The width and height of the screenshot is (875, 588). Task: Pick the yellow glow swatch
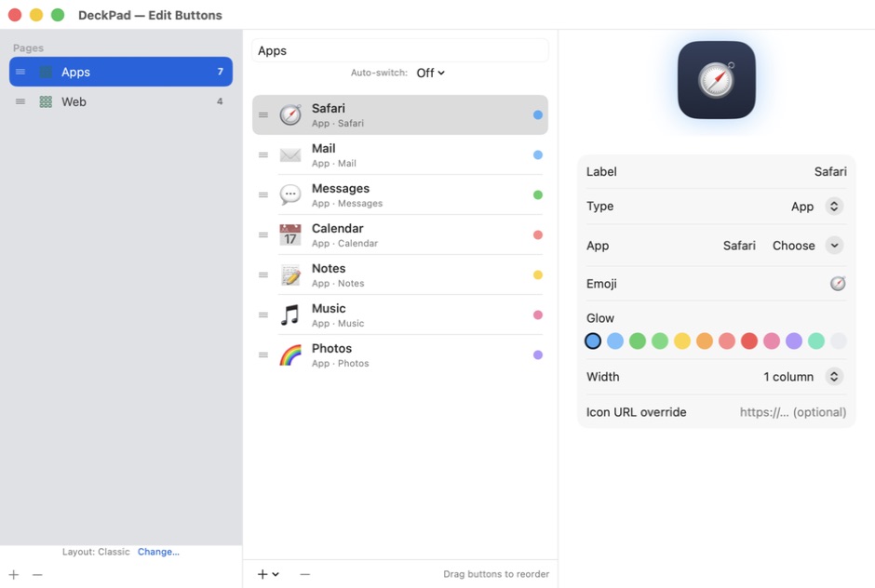(682, 341)
